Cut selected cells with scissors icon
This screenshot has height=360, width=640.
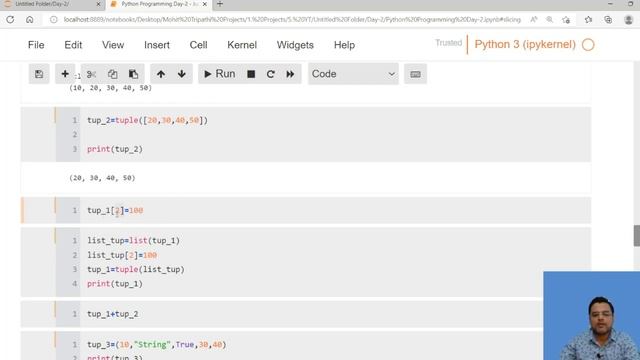click(91, 74)
